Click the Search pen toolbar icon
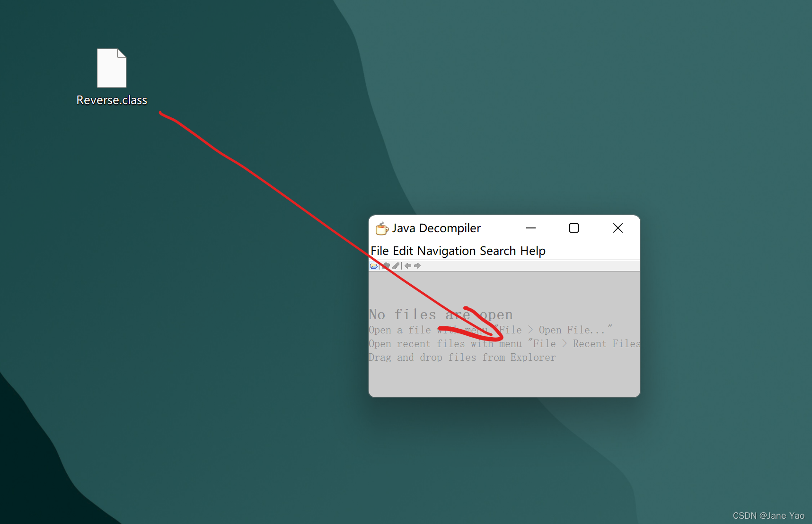The height and width of the screenshot is (524, 812). point(396,266)
